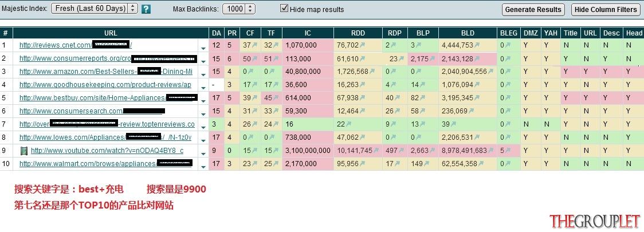Open the youtube.com watch link

tap(107, 151)
